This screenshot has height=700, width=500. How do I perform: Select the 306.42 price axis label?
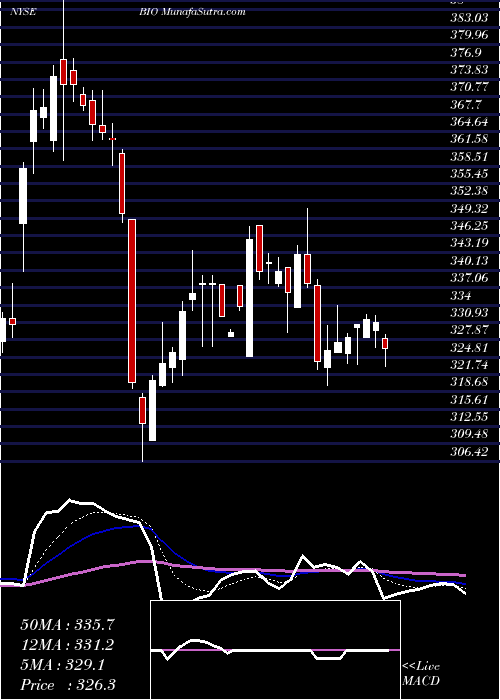point(467,451)
